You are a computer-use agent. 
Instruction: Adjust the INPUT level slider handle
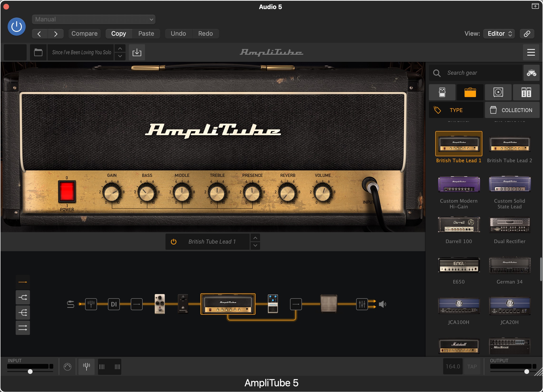coord(30,372)
